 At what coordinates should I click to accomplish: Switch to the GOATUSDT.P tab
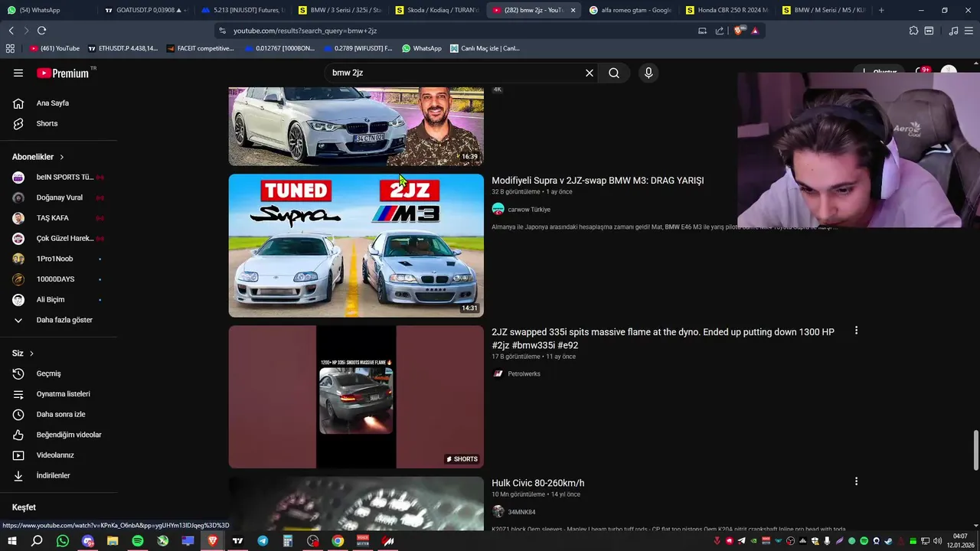tap(145, 10)
